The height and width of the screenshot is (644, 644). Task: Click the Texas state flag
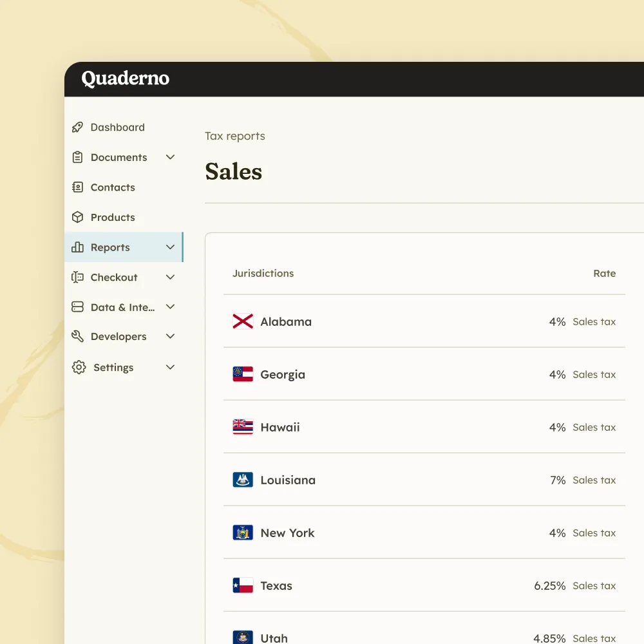[x=241, y=585]
